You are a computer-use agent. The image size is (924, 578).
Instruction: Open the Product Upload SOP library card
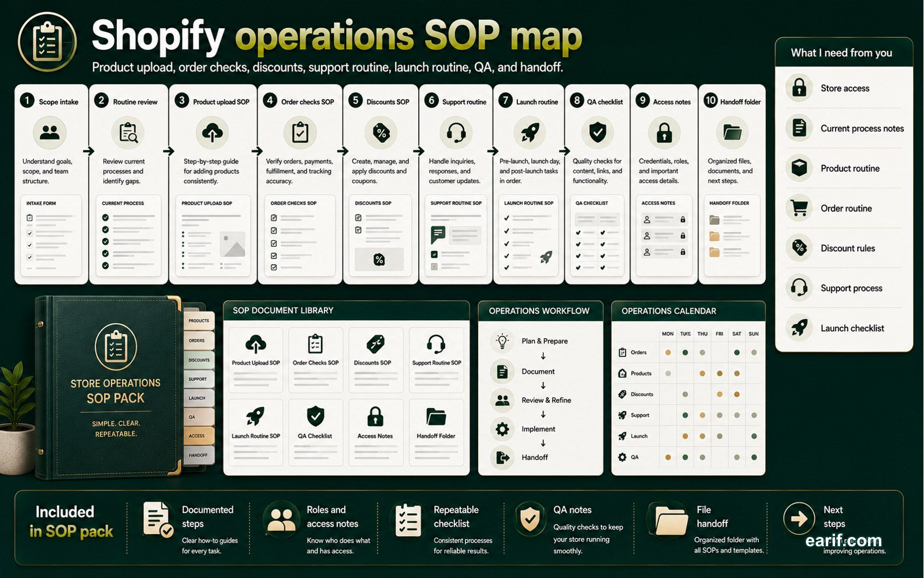click(256, 360)
